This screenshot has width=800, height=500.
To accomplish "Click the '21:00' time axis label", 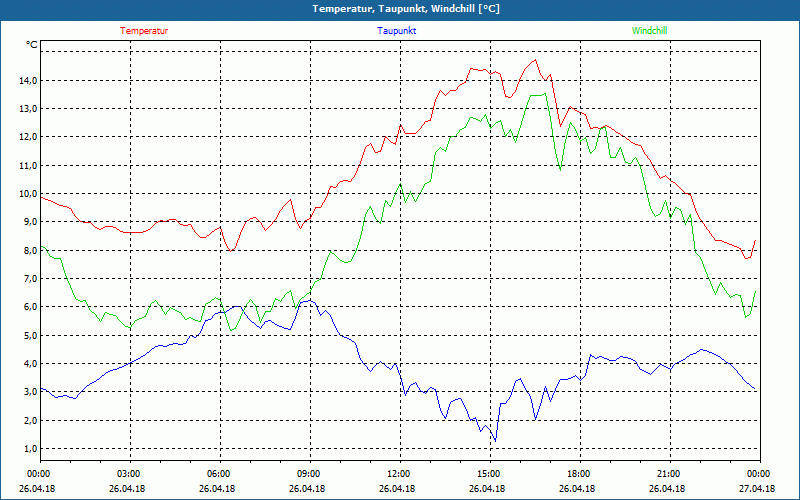I will pyautogui.click(x=668, y=474).
